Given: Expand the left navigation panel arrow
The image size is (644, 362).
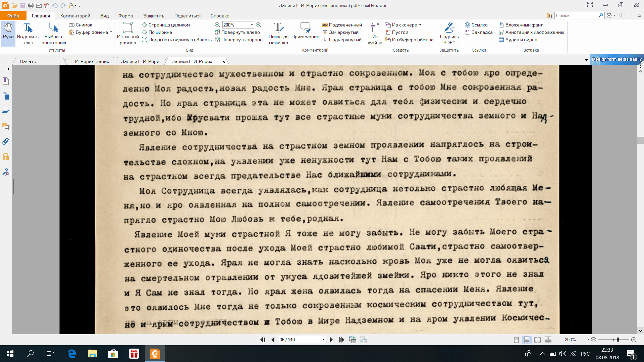Looking at the screenshot, I should (x=8, y=69).
